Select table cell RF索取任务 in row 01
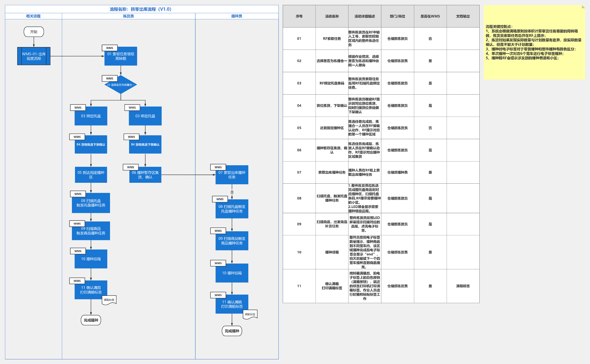The height and width of the screenshot is (364, 590). (x=332, y=39)
